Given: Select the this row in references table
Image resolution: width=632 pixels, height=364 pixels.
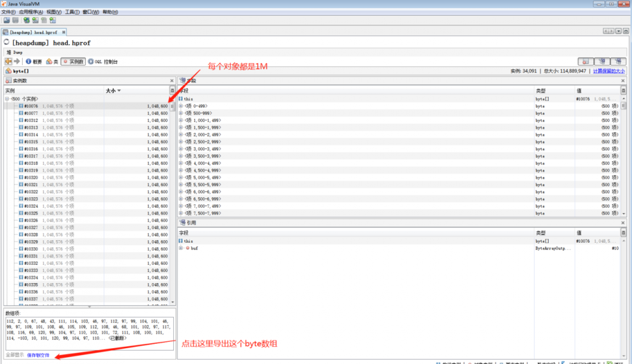Looking at the screenshot, I should pos(399,241).
